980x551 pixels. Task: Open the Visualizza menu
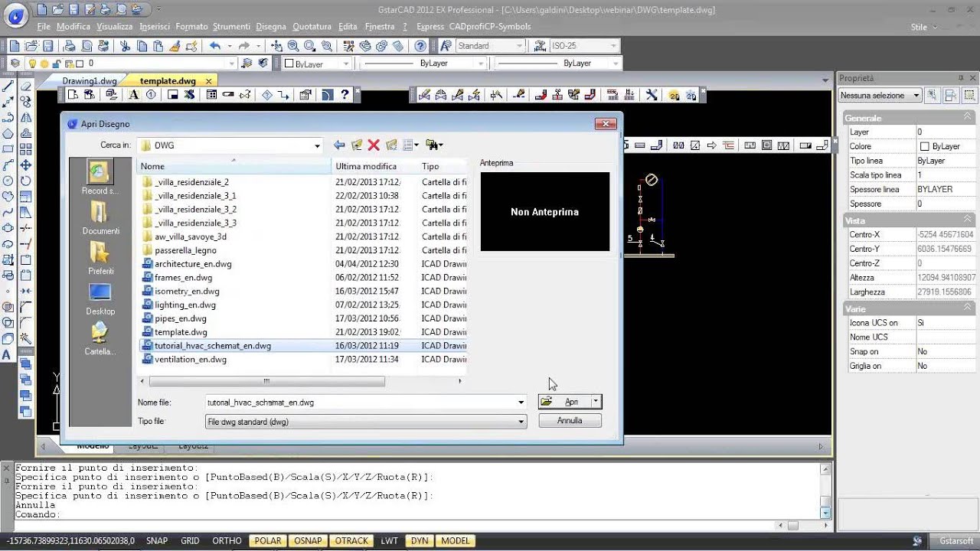(115, 27)
